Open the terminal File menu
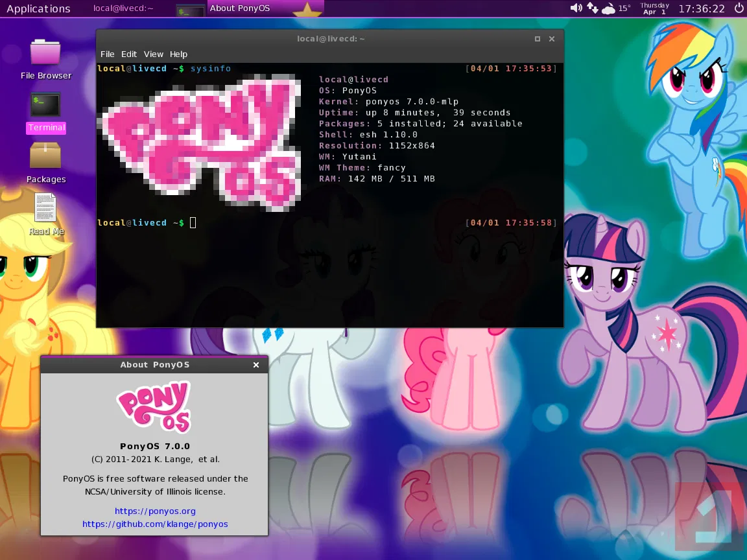The height and width of the screenshot is (560, 747). 107,54
